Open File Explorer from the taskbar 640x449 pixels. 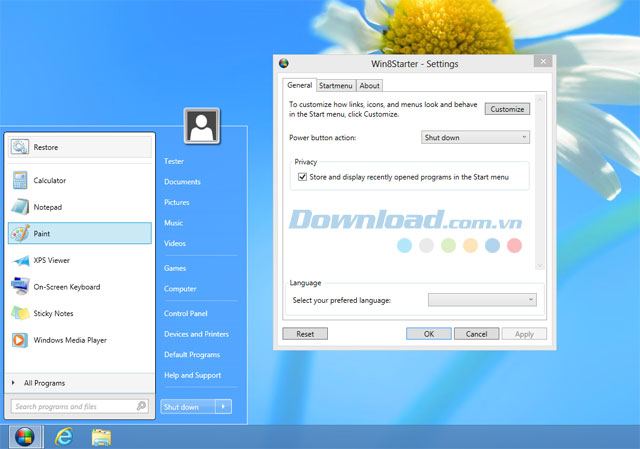[101, 436]
